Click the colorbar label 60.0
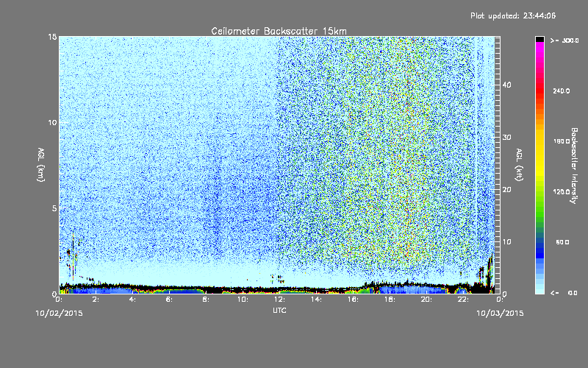The height and width of the screenshot is (368, 588). pyautogui.click(x=562, y=242)
